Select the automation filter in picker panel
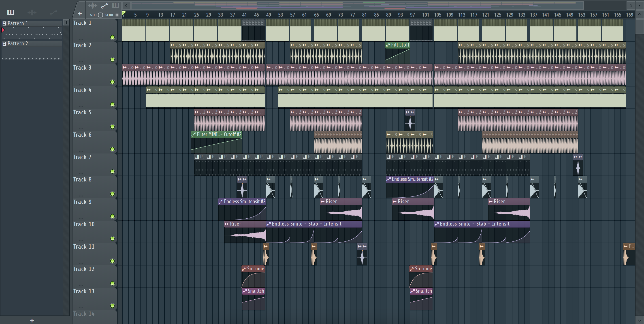The height and width of the screenshot is (324, 644). (x=53, y=12)
